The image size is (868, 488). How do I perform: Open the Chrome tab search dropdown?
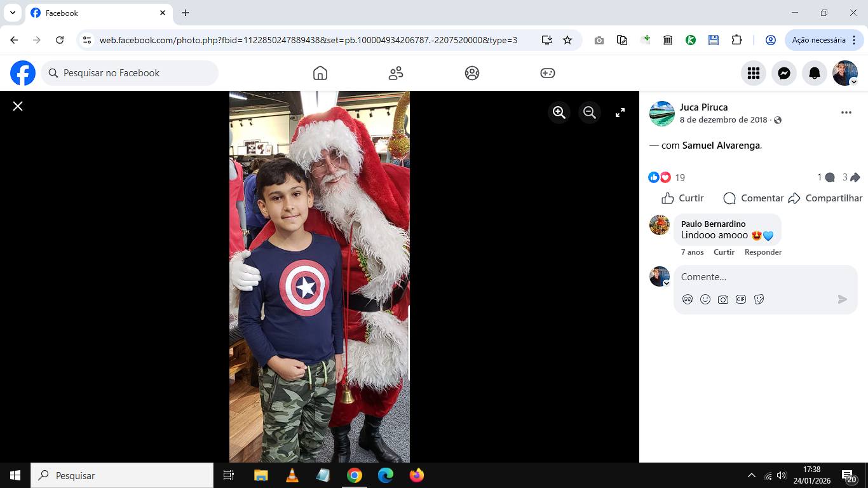pyautogui.click(x=13, y=13)
